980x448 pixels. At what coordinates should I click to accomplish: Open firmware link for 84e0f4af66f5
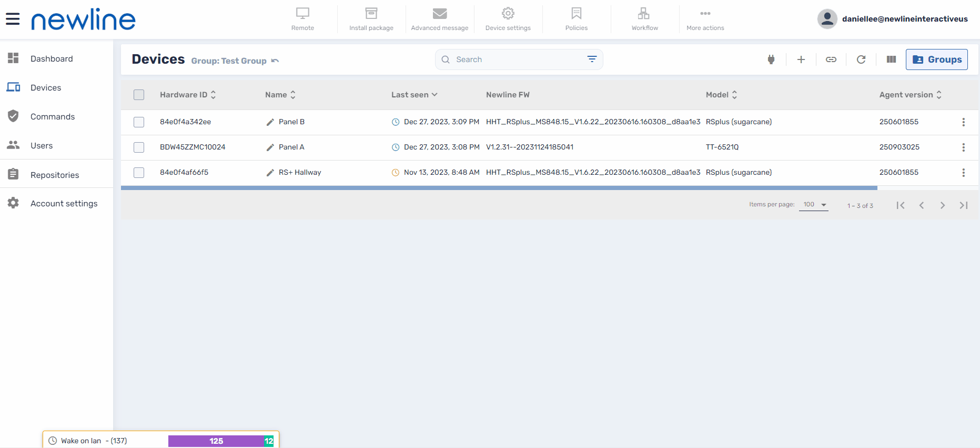pos(593,173)
